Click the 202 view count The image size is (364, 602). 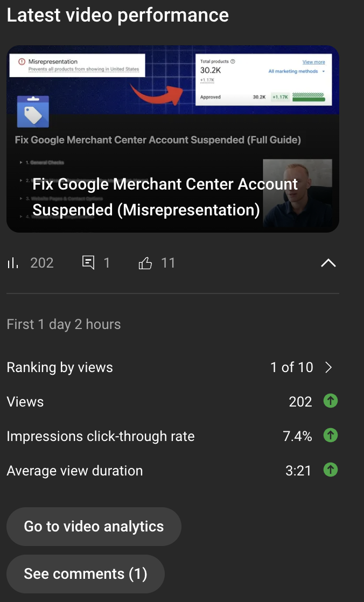pos(41,263)
